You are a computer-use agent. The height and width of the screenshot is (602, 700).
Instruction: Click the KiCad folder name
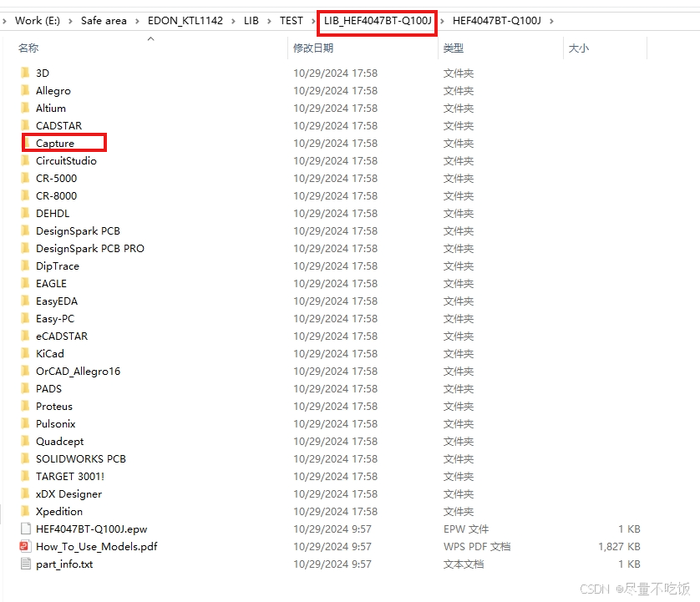pyautogui.click(x=50, y=354)
